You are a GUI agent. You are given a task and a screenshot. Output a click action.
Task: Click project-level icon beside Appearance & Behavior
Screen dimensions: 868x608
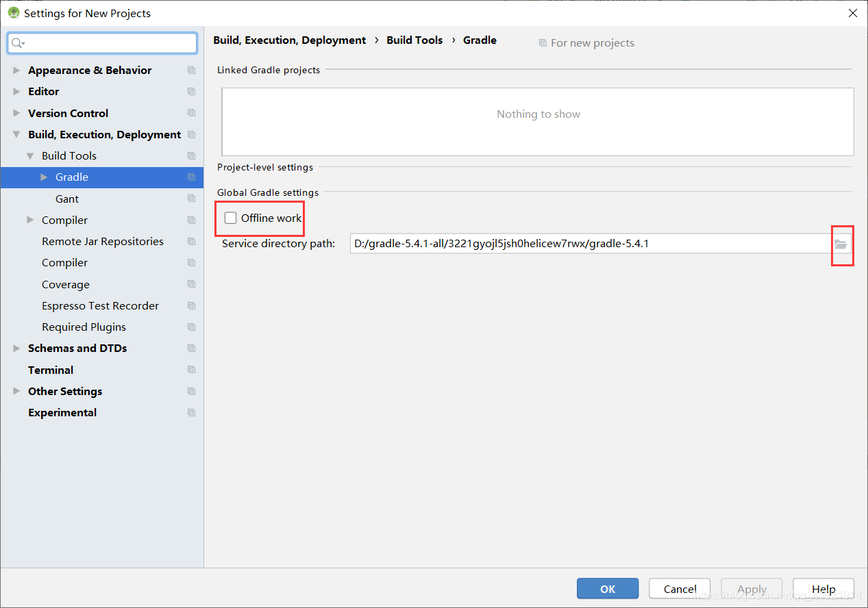coord(191,71)
